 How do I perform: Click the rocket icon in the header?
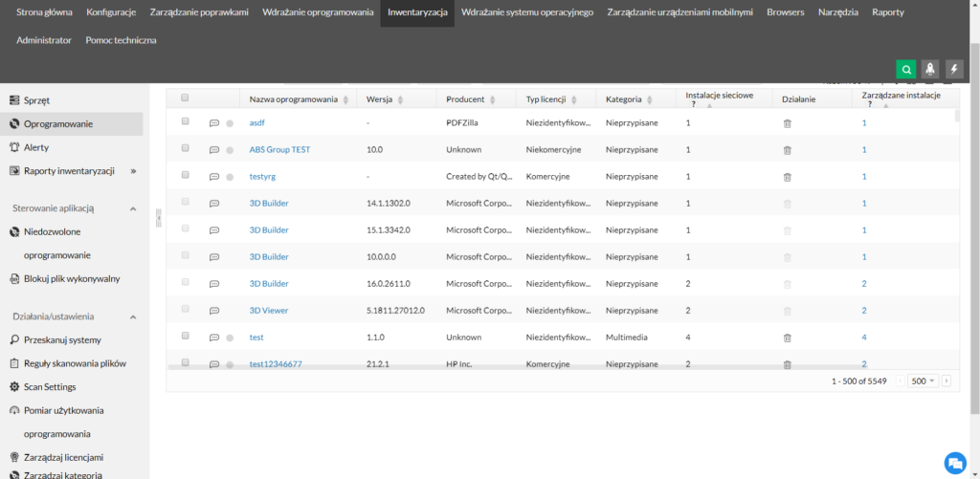(929, 69)
